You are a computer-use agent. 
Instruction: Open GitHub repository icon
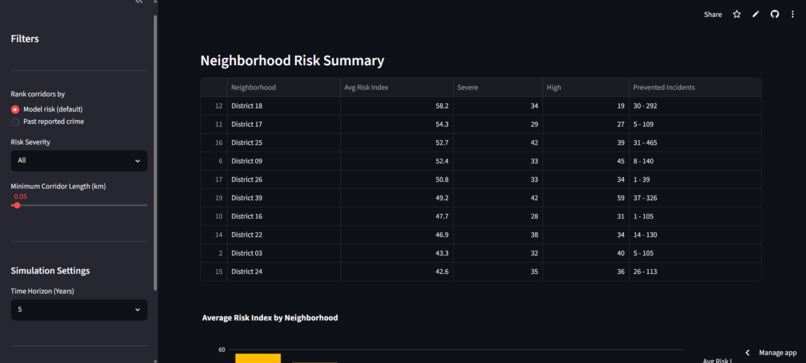pyautogui.click(x=774, y=14)
